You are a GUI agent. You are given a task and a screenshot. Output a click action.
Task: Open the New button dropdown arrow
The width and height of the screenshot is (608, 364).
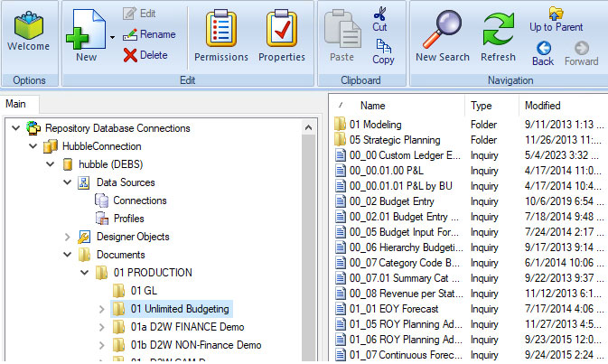click(x=112, y=38)
